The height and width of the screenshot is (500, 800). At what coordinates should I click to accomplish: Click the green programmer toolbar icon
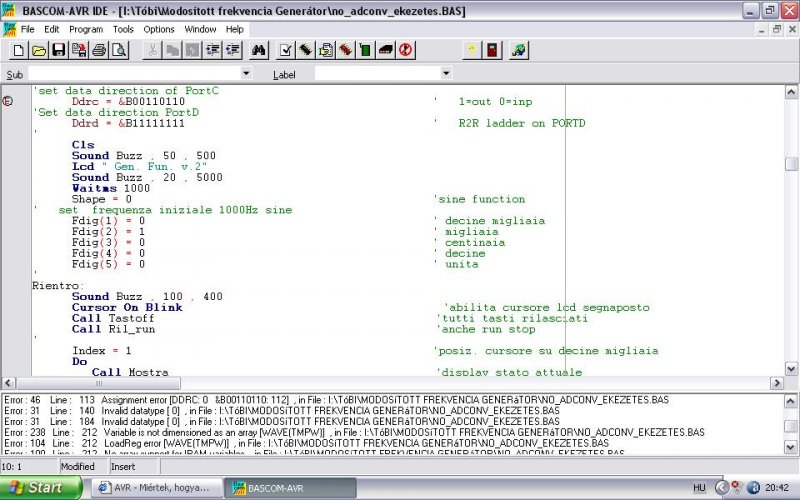tap(365, 50)
